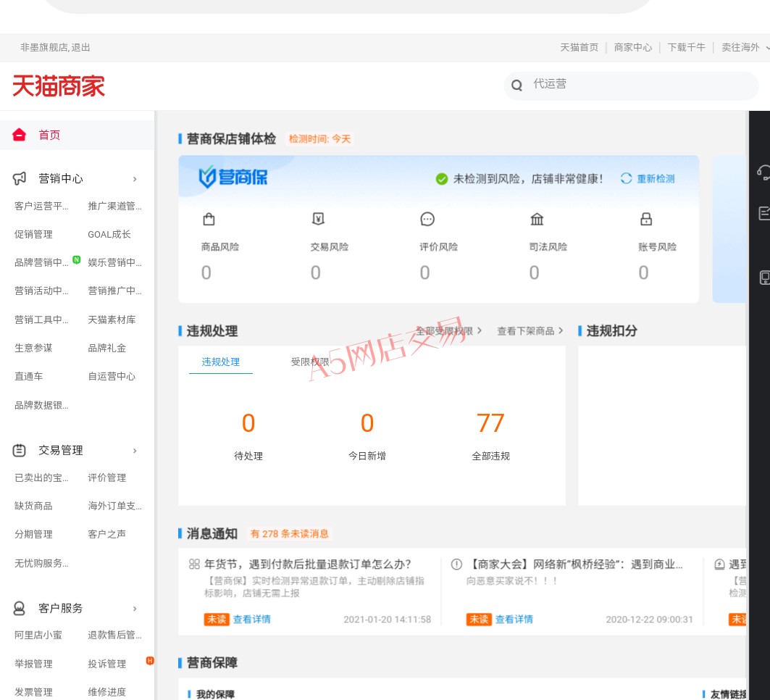770x700 pixels.
Task: Expand the 营销中心 section arrow
Action: click(x=135, y=179)
